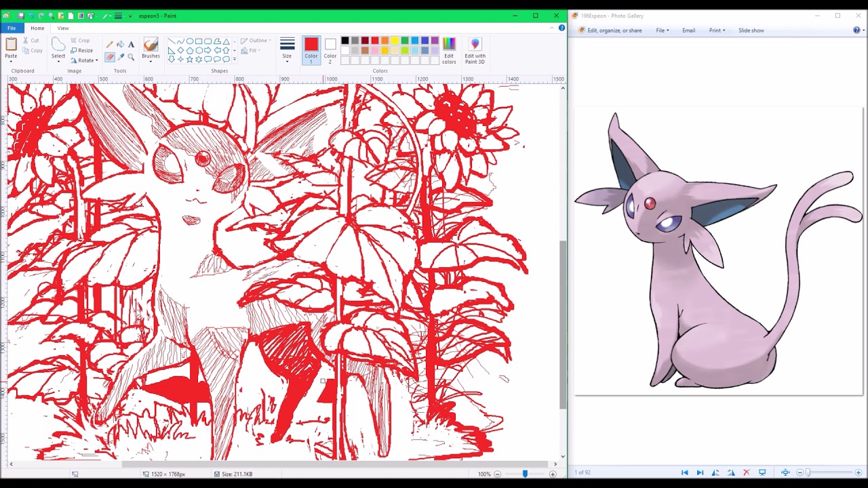Start slide show icon in Photo Gallery footer
Viewport: 868px width, 488px height.
(x=762, y=472)
